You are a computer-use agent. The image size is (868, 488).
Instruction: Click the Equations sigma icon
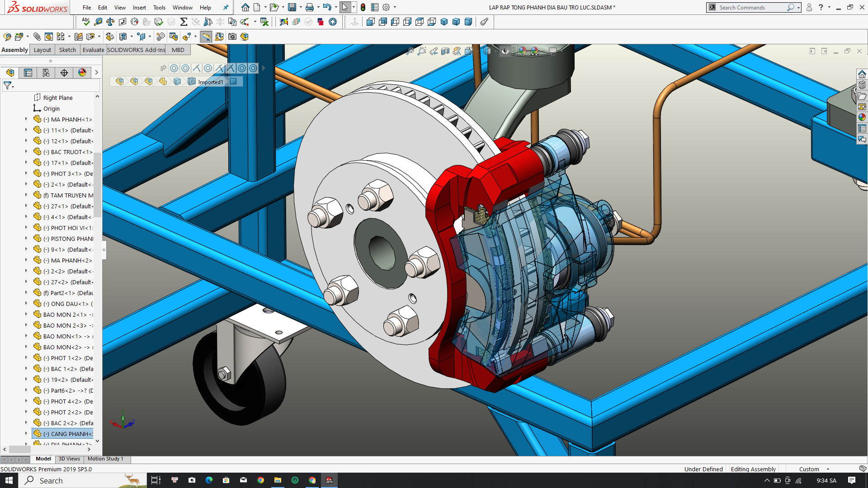click(184, 22)
